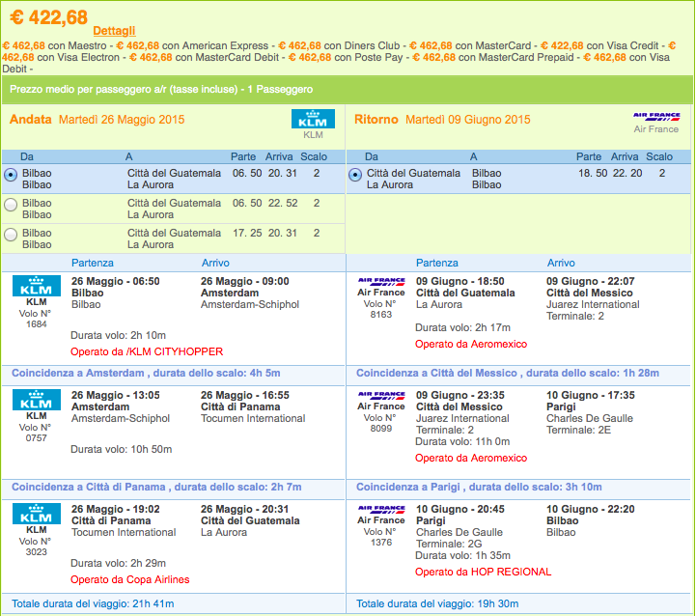Click the green Prezzo medio per passeggero bar
Image resolution: width=696 pixels, height=616 pixels.
point(348,90)
